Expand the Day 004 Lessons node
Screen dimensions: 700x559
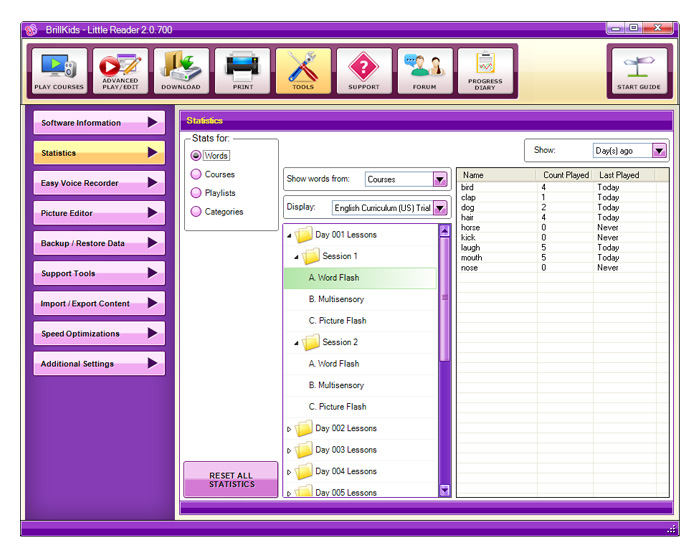(289, 472)
